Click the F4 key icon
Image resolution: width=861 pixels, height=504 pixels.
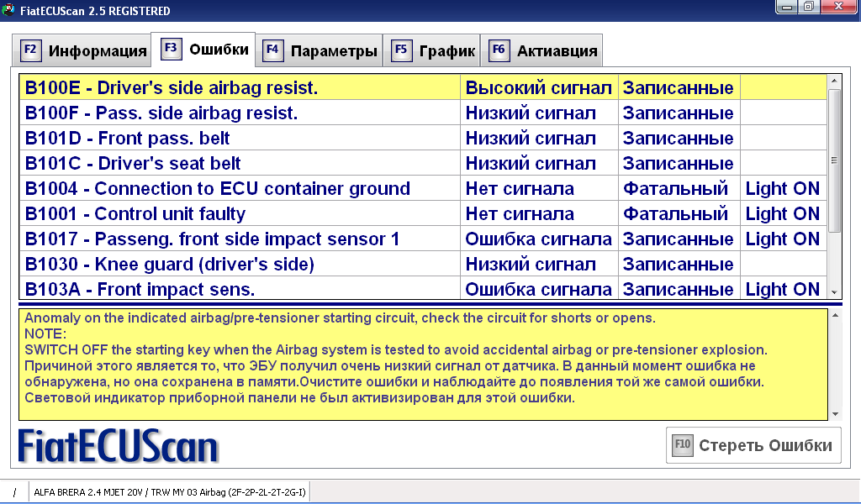tap(273, 50)
